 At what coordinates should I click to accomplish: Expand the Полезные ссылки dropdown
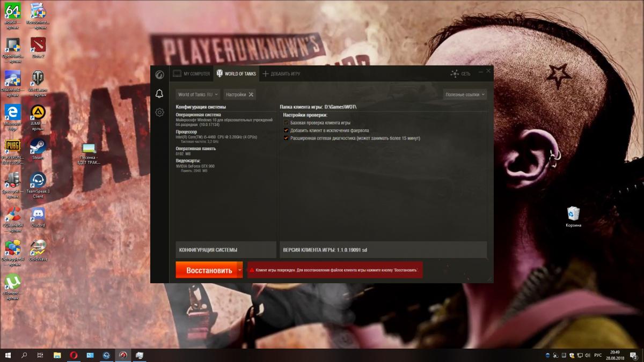465,94
